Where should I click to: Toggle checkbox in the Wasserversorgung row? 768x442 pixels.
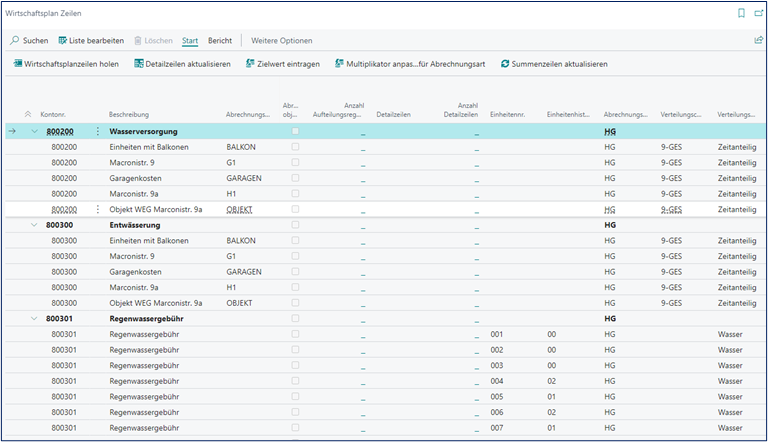click(294, 132)
